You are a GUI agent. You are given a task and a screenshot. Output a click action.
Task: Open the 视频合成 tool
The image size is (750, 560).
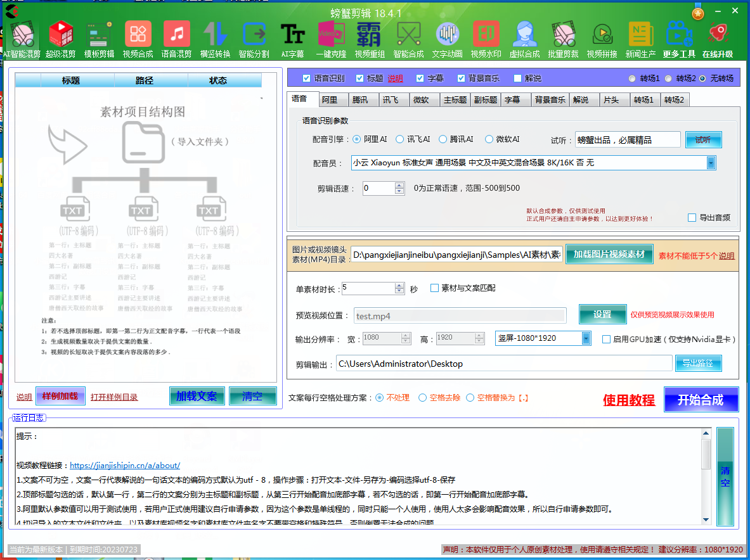click(138, 39)
